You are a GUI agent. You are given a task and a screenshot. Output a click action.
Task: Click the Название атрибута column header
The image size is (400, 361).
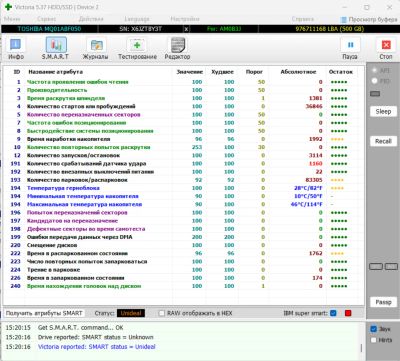click(56, 72)
